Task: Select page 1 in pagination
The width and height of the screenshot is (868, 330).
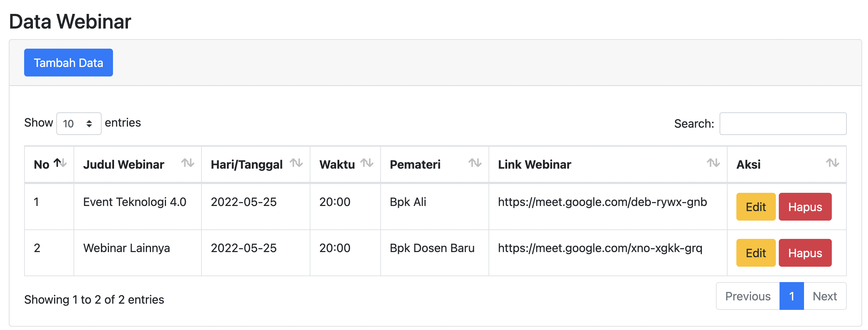Action: pyautogui.click(x=792, y=296)
